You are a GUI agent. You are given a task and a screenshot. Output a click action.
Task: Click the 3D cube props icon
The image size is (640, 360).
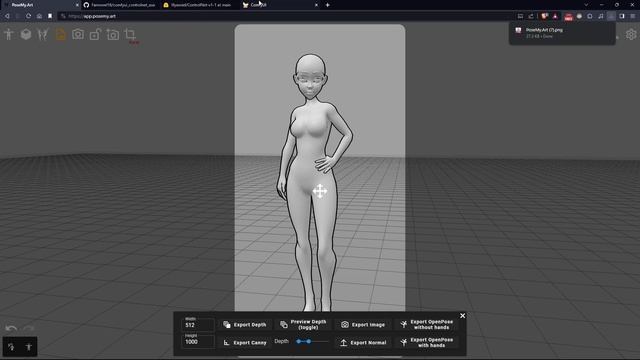pyautogui.click(x=26, y=34)
